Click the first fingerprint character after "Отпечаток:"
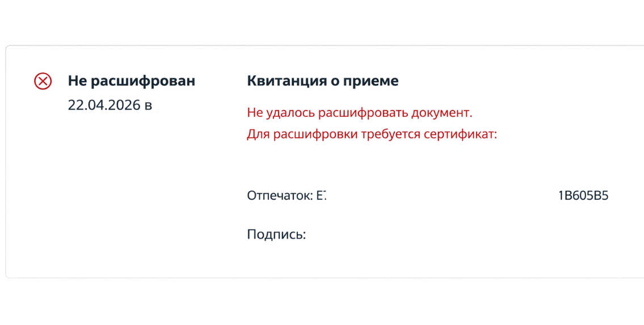 click(x=321, y=196)
